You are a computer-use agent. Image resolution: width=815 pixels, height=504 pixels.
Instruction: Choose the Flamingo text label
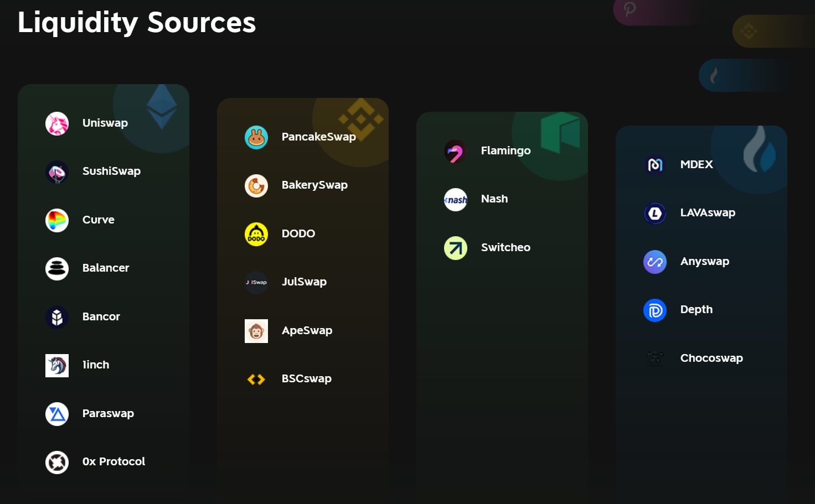pyautogui.click(x=506, y=150)
